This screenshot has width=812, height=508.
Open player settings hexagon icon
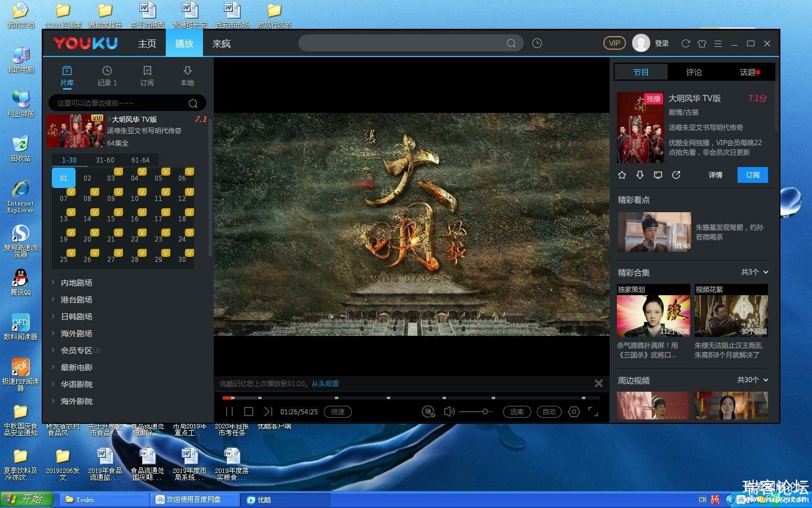click(x=574, y=411)
